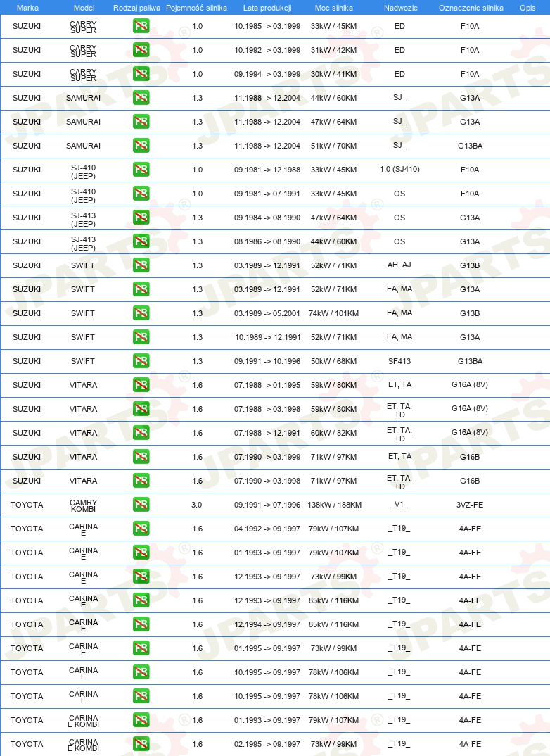The width and height of the screenshot is (550, 756).
Task: Click fuel icon in SJ-413 44kW / 60KM row
Action: (x=141, y=241)
